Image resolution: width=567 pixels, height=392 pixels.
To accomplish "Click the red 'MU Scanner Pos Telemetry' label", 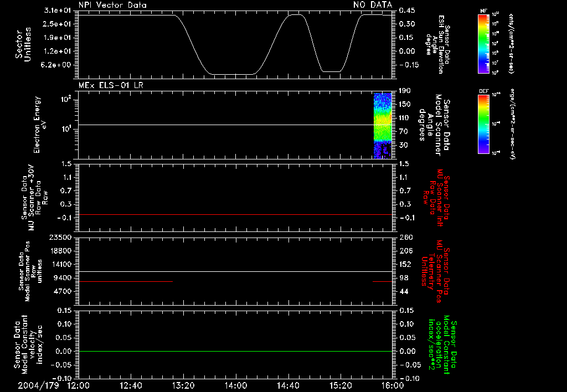I will (436, 271).
